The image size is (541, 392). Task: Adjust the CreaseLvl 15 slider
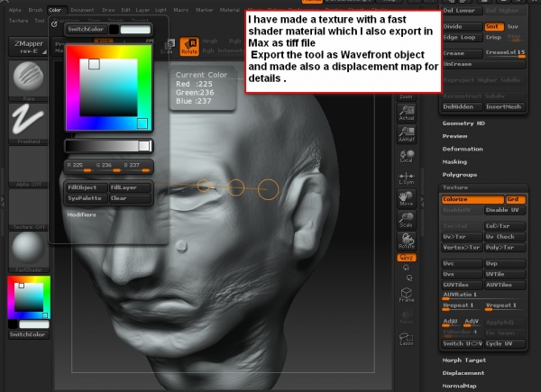505,53
